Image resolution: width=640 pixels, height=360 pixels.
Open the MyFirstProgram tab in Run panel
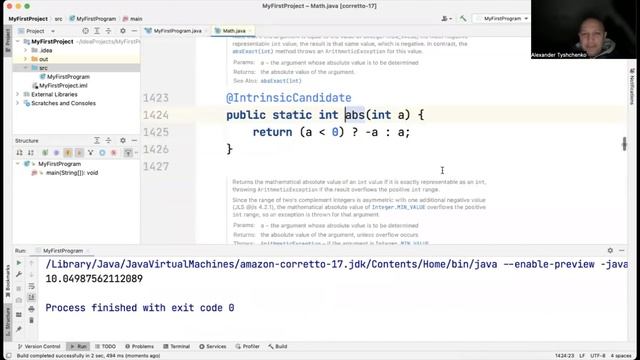click(x=63, y=251)
